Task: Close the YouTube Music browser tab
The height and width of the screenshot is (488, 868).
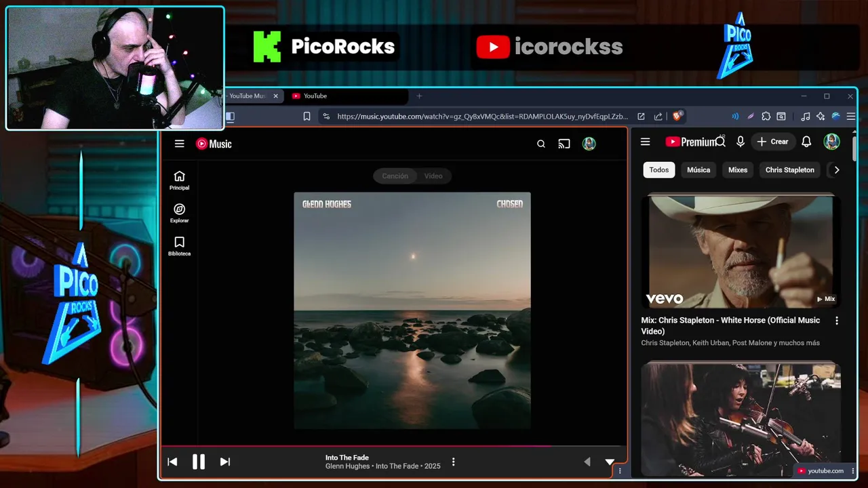Action: (275, 96)
